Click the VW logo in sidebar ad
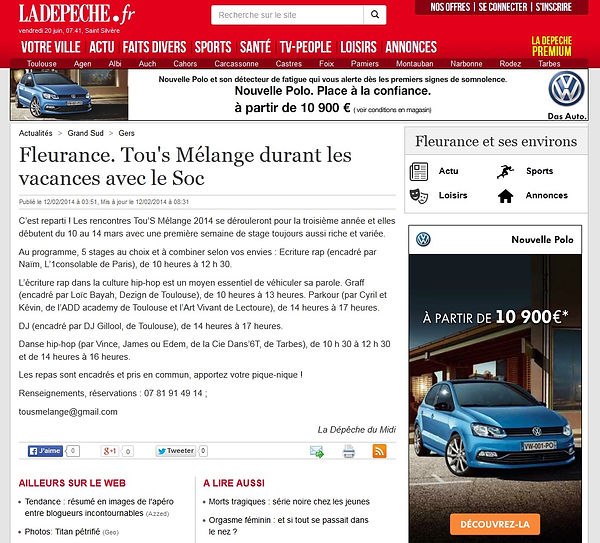 (x=423, y=240)
